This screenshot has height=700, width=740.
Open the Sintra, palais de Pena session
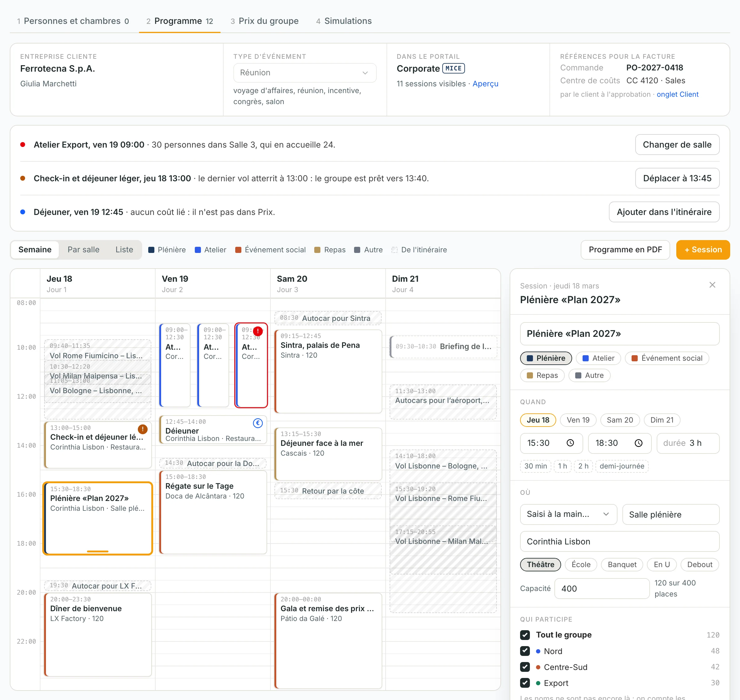[328, 371]
